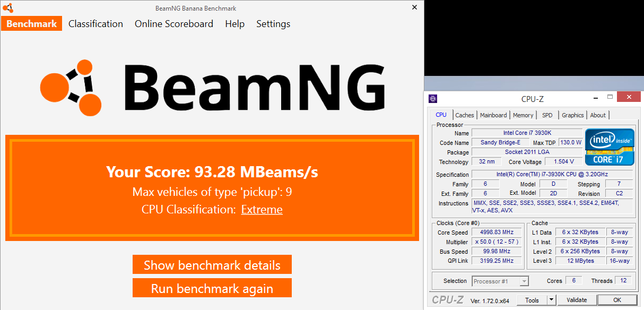Click the Instructions field listing 'MMX, SSE'

pyautogui.click(x=552, y=206)
